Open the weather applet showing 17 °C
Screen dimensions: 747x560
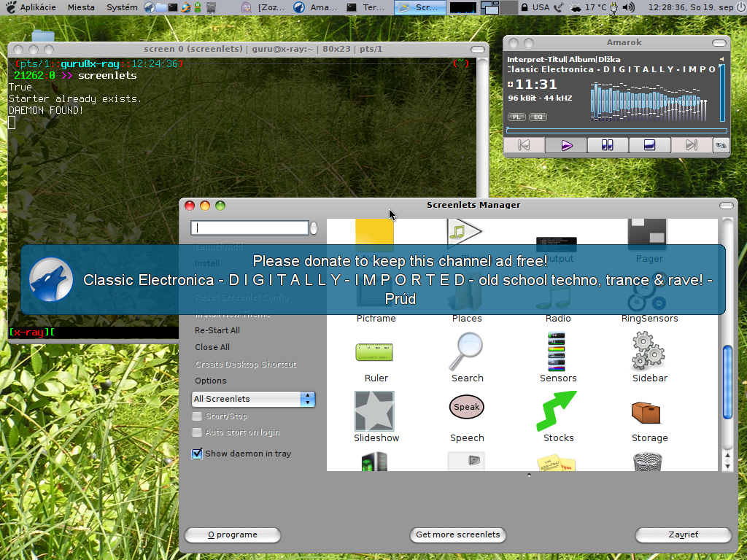[x=588, y=7]
